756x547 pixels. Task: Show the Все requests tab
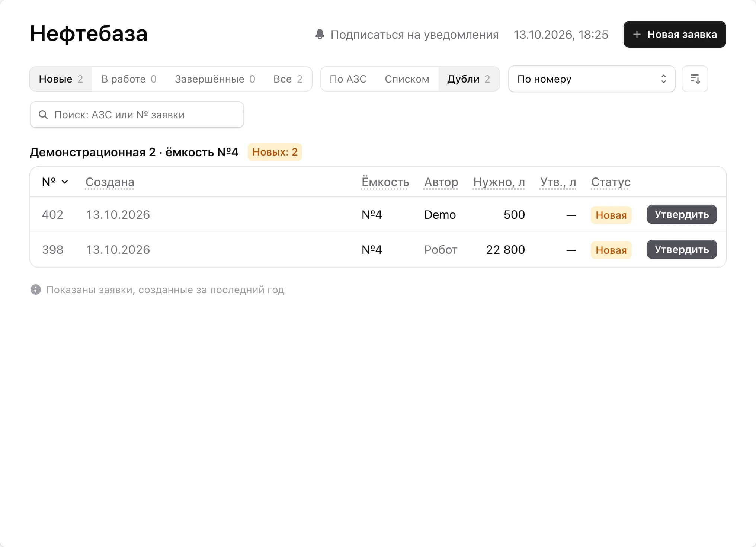[288, 79]
